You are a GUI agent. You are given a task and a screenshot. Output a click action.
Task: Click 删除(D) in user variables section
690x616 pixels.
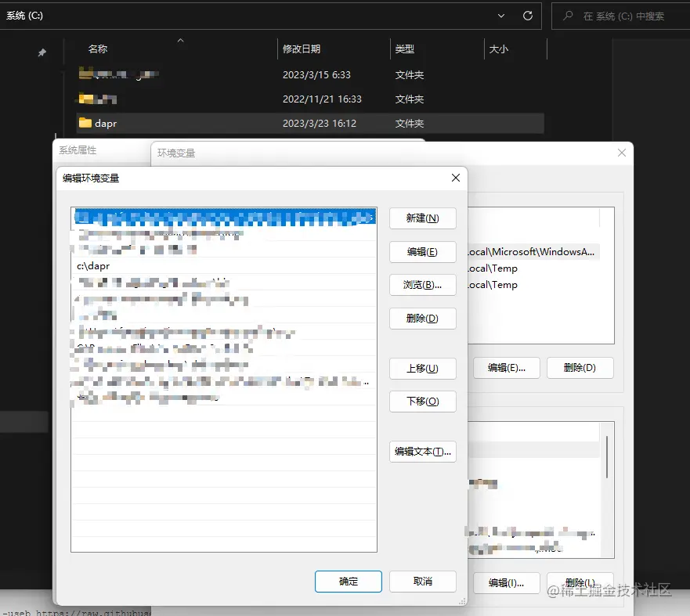[x=580, y=368]
